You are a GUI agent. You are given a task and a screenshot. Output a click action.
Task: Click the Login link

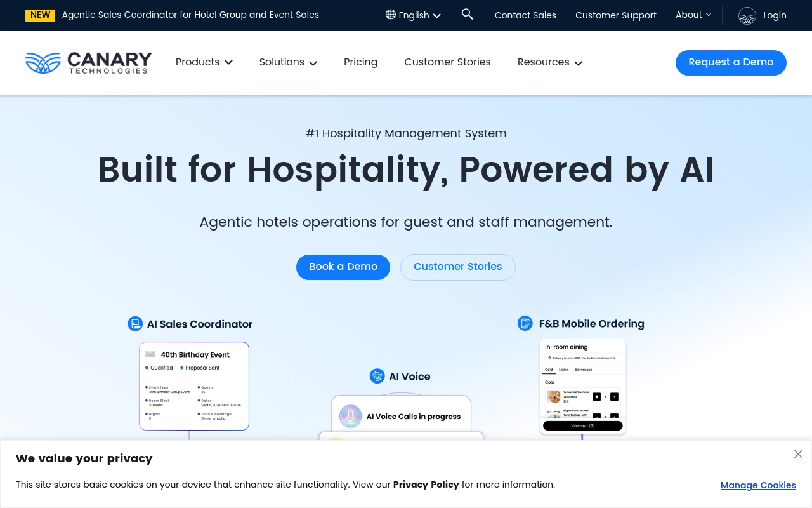pyautogui.click(x=775, y=15)
